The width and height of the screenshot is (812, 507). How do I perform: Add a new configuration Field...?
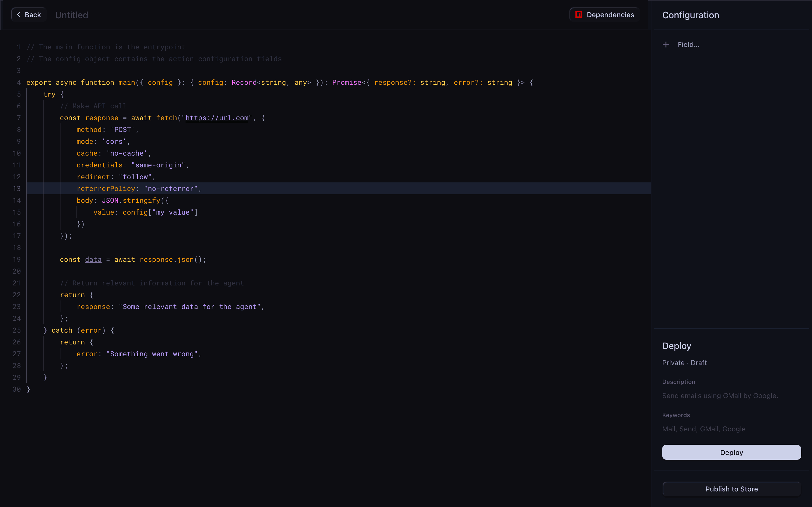click(688, 45)
